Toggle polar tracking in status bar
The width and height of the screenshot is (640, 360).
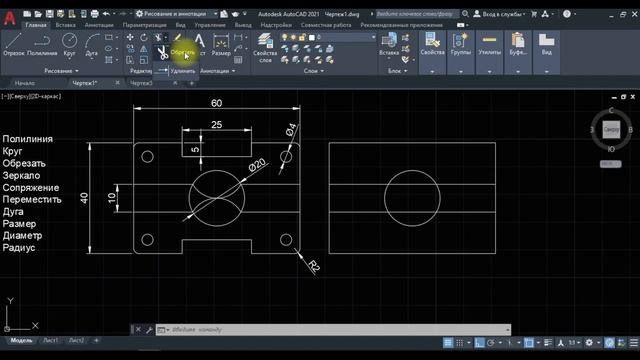coord(491,342)
